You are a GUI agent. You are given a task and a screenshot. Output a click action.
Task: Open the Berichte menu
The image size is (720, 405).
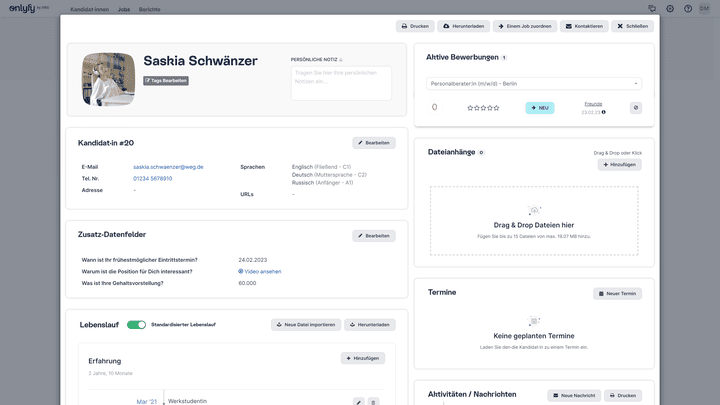[x=150, y=9]
